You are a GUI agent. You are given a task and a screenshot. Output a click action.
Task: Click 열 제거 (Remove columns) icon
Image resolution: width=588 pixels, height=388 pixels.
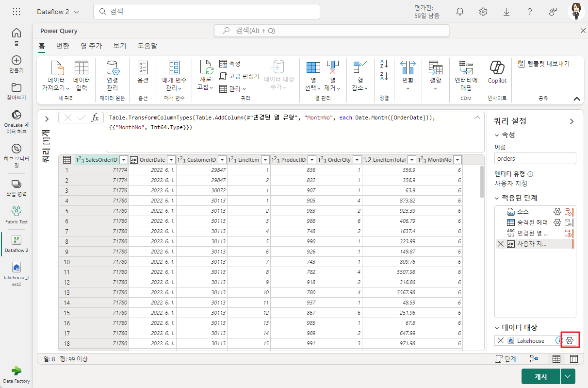tap(333, 68)
